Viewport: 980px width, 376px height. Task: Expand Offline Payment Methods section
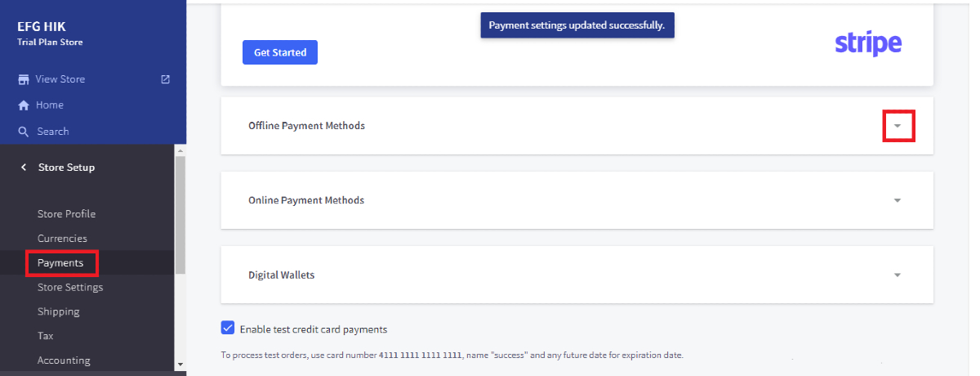898,127
